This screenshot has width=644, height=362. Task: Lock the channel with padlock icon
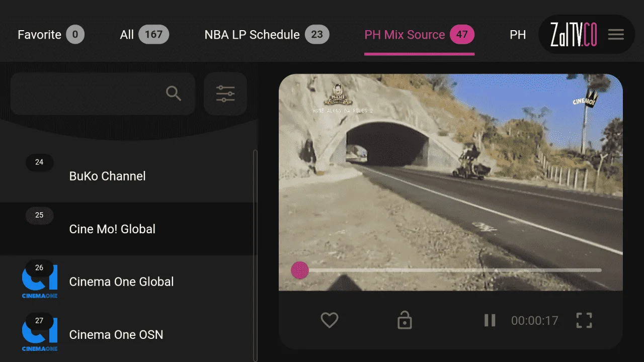(405, 320)
